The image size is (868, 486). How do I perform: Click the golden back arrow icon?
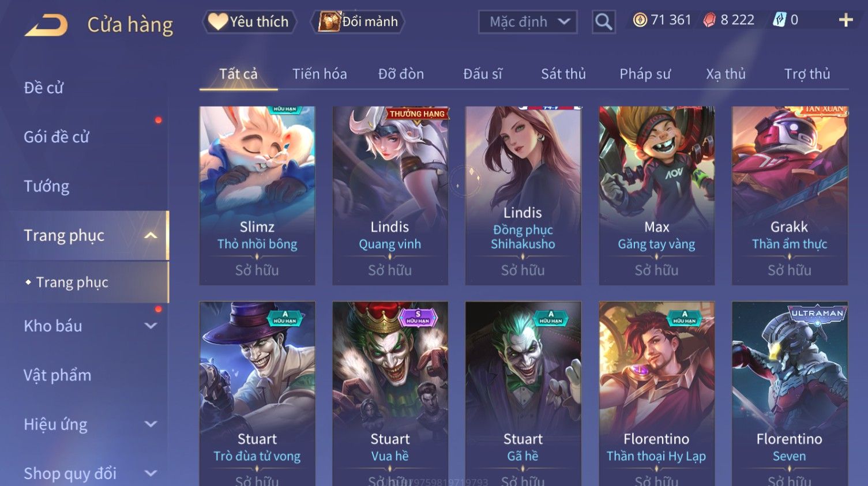click(46, 25)
